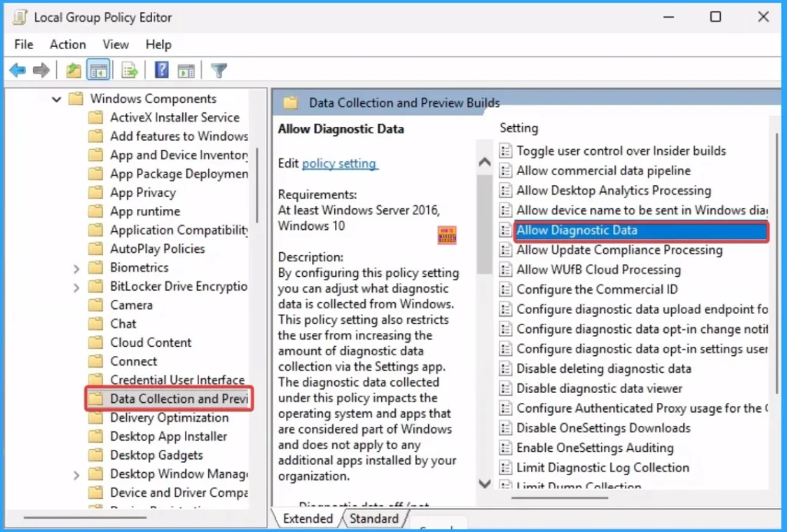
Task: Click the Forward arrow toolbar icon
Action: click(x=42, y=71)
